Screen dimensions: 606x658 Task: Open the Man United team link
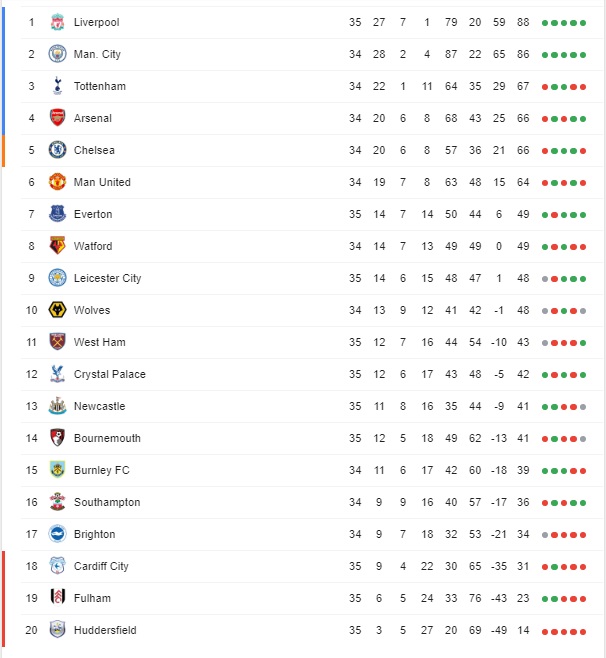[x=102, y=182]
